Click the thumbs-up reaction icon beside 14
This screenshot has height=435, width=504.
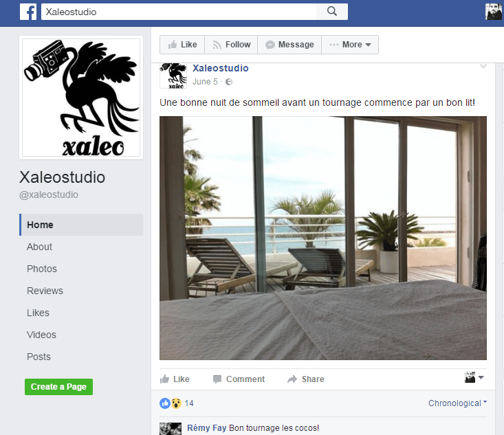coord(165,403)
